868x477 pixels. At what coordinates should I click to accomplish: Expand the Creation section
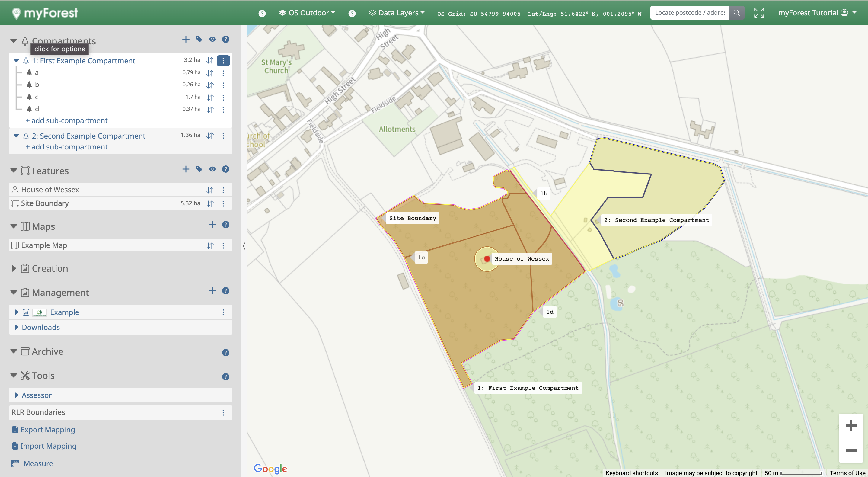tap(14, 269)
